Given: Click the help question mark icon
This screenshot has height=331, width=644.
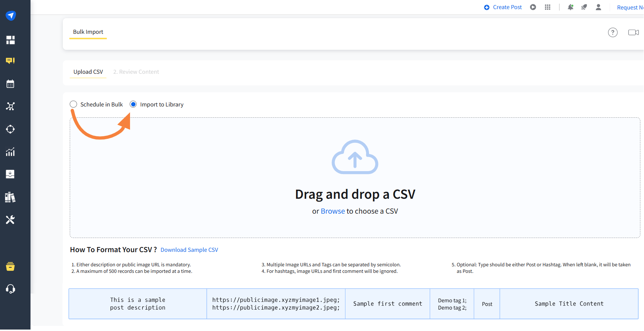Looking at the screenshot, I should tap(612, 32).
